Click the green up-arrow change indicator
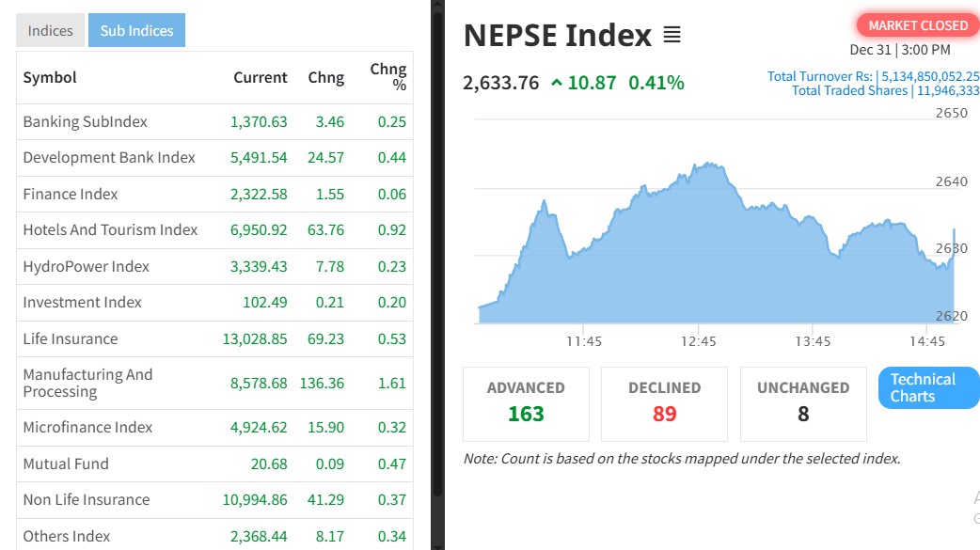This screenshot has height=550, width=980. pyautogui.click(x=557, y=83)
